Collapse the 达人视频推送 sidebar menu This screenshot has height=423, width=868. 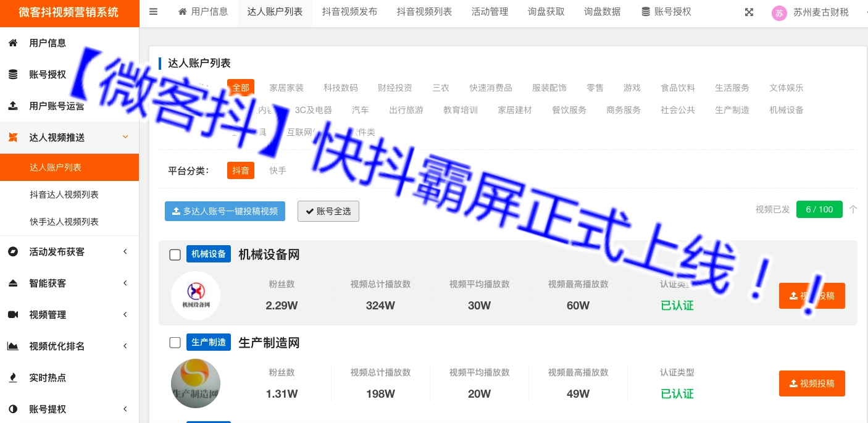point(125,137)
